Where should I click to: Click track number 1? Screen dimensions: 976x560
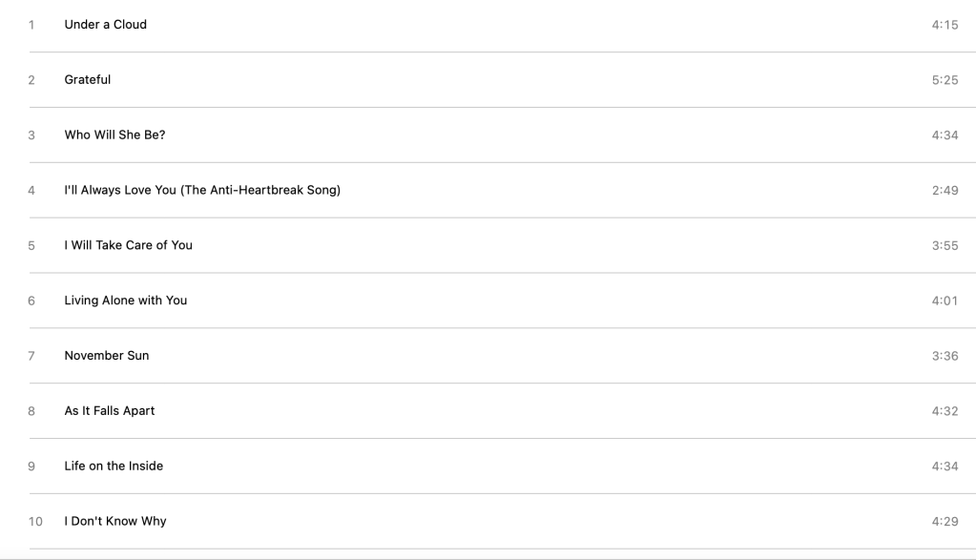31,25
